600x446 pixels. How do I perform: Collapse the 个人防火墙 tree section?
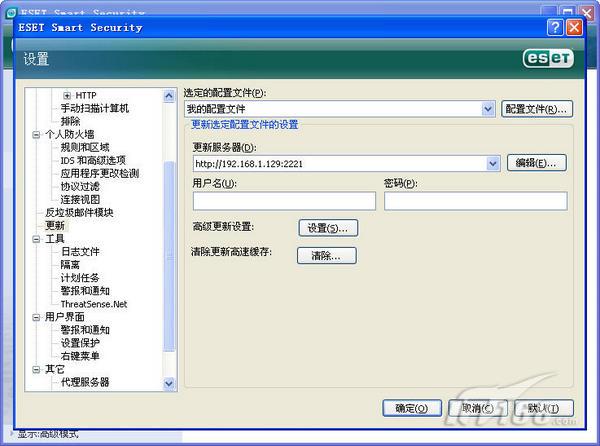click(x=37, y=134)
